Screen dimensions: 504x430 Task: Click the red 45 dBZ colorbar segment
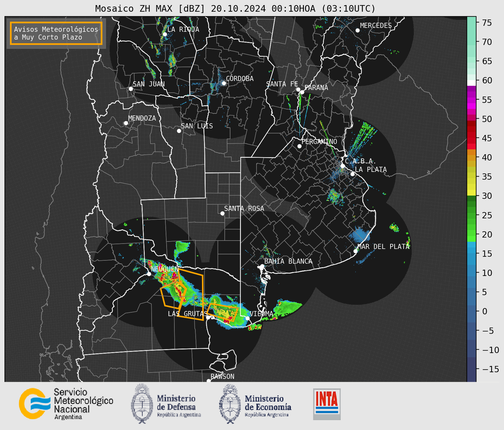471,138
